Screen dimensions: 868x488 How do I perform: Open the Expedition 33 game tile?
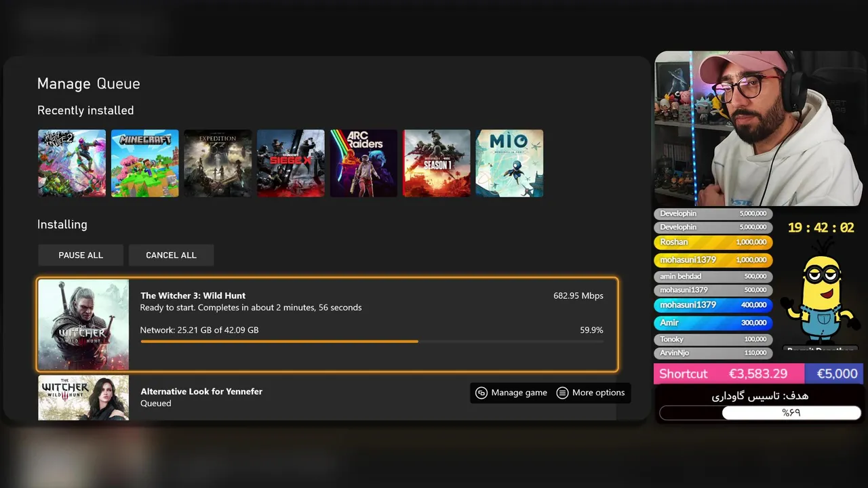[x=218, y=163]
